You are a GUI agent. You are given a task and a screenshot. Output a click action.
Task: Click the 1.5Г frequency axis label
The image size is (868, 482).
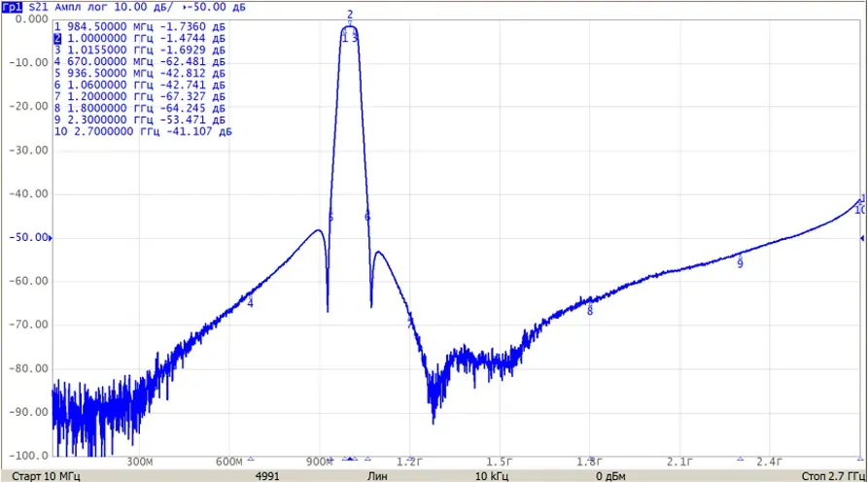point(500,462)
